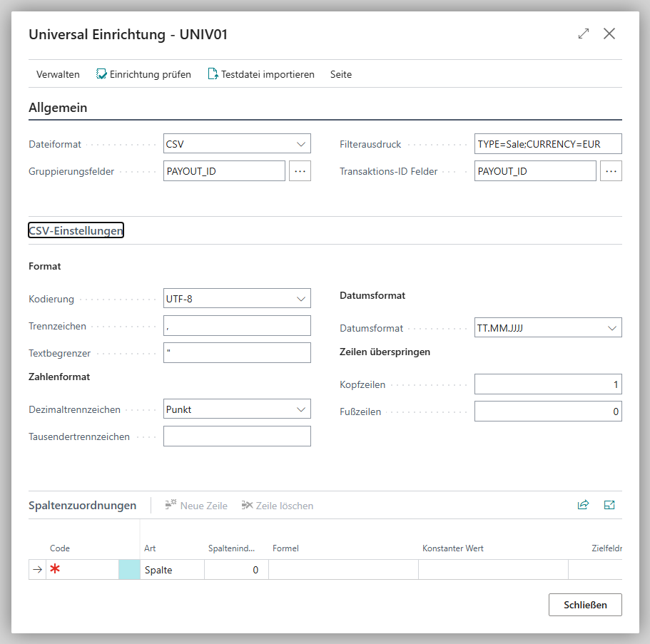
Task: Click the Trennzeichen field
Action: coord(237,326)
